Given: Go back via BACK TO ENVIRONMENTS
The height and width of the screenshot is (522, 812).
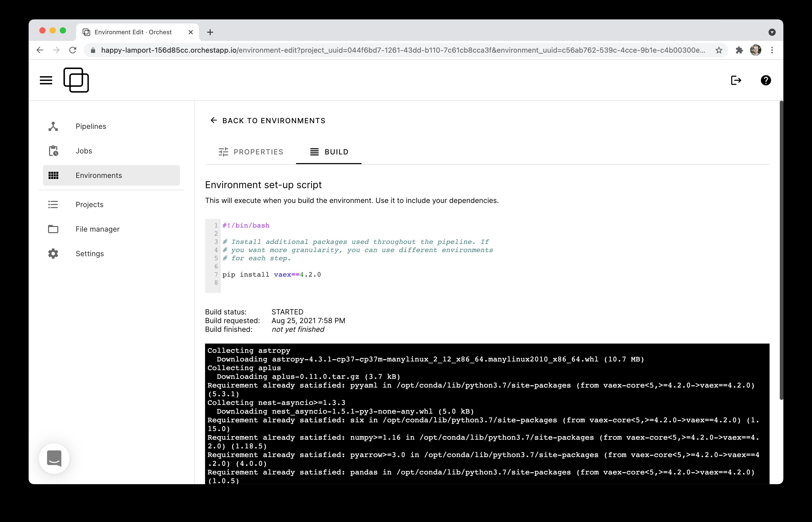Looking at the screenshot, I should [267, 121].
